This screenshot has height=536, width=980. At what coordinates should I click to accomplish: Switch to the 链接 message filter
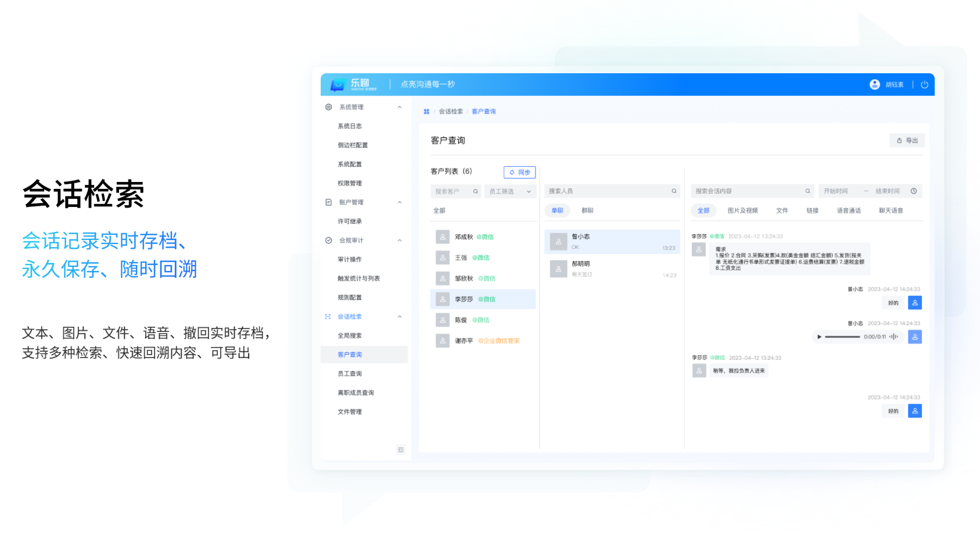point(812,210)
